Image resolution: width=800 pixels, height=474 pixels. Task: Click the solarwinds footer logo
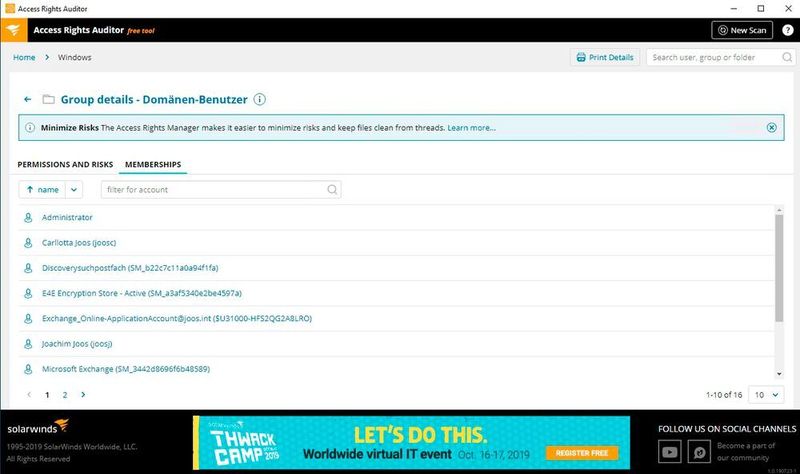(x=37, y=427)
